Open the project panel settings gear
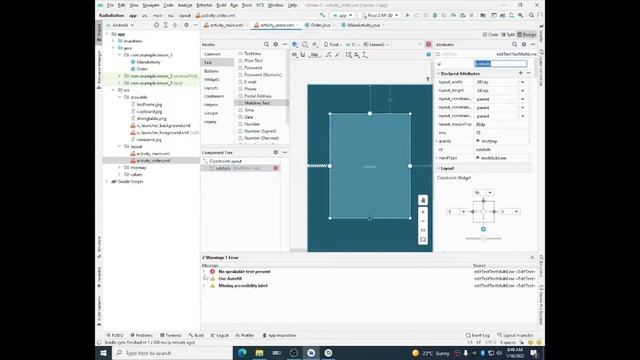The width and height of the screenshot is (640, 360). point(186,25)
